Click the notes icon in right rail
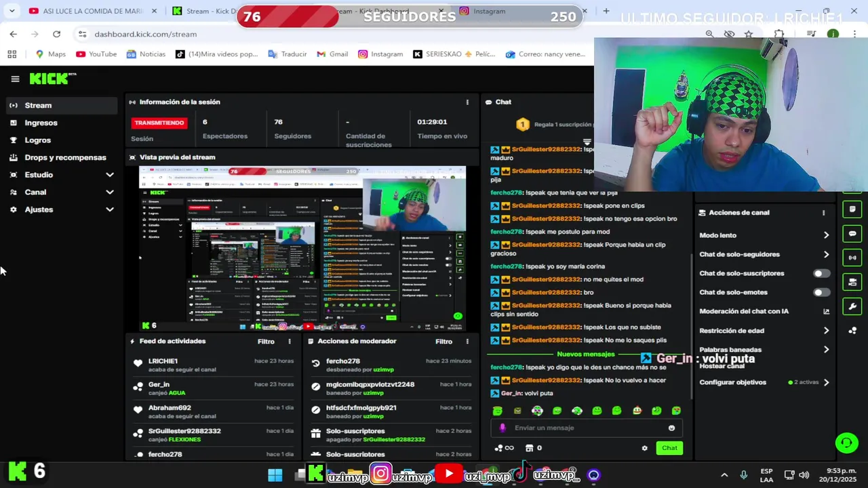Image resolution: width=868 pixels, height=488 pixels. [x=852, y=209]
